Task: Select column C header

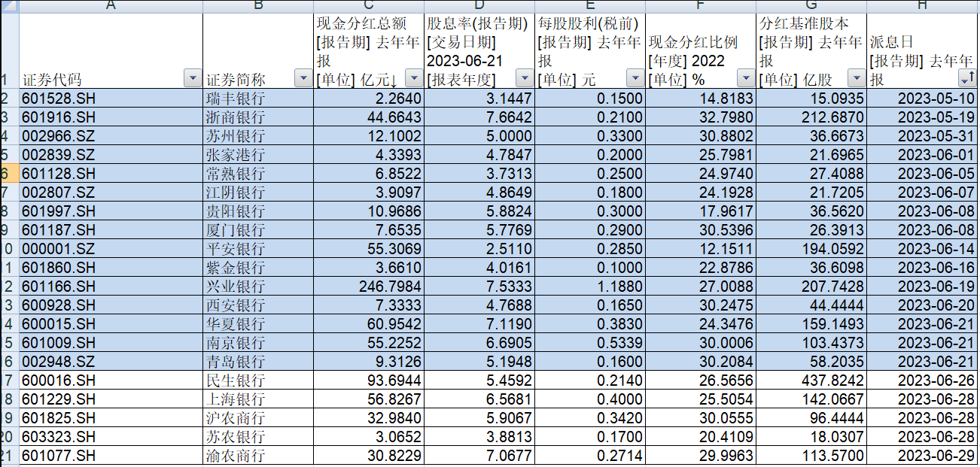Action: pos(369,6)
